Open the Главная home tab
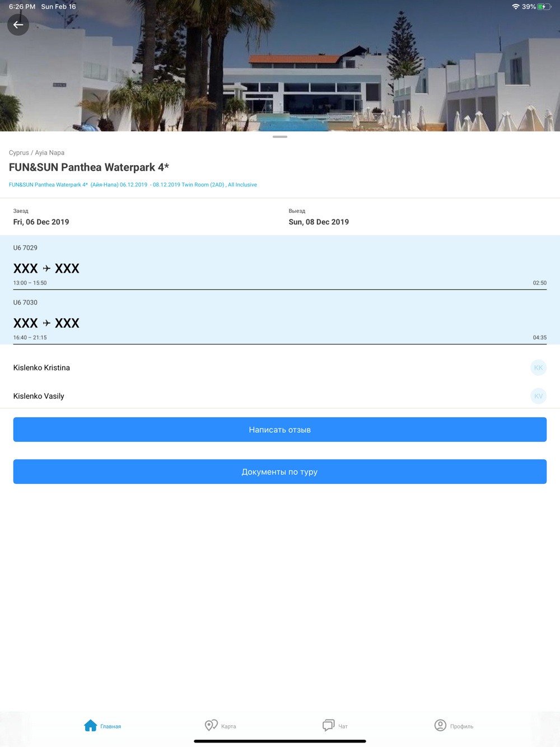This screenshot has height=747, width=560. [x=102, y=726]
